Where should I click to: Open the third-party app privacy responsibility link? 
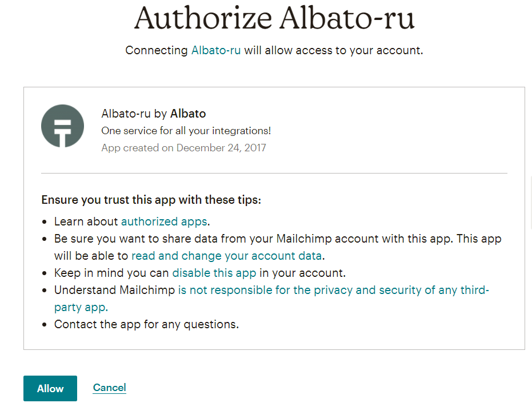click(333, 290)
